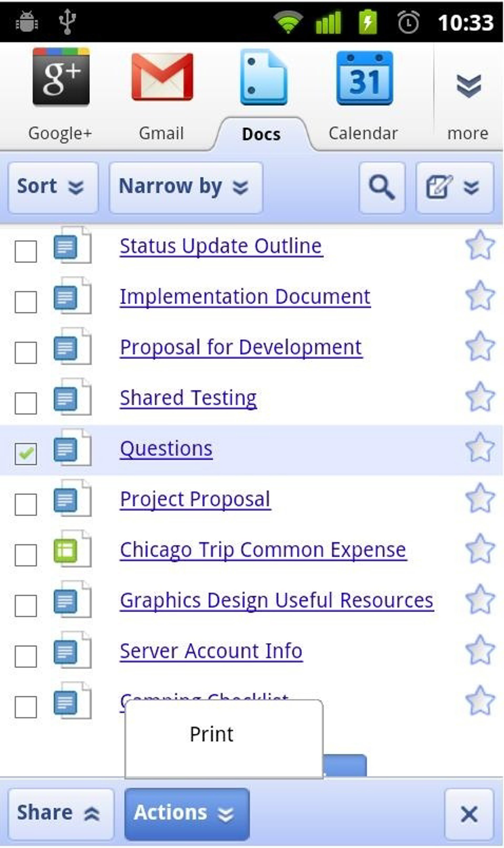Expand the Sort dropdown
The height and width of the screenshot is (848, 504).
tap(53, 187)
